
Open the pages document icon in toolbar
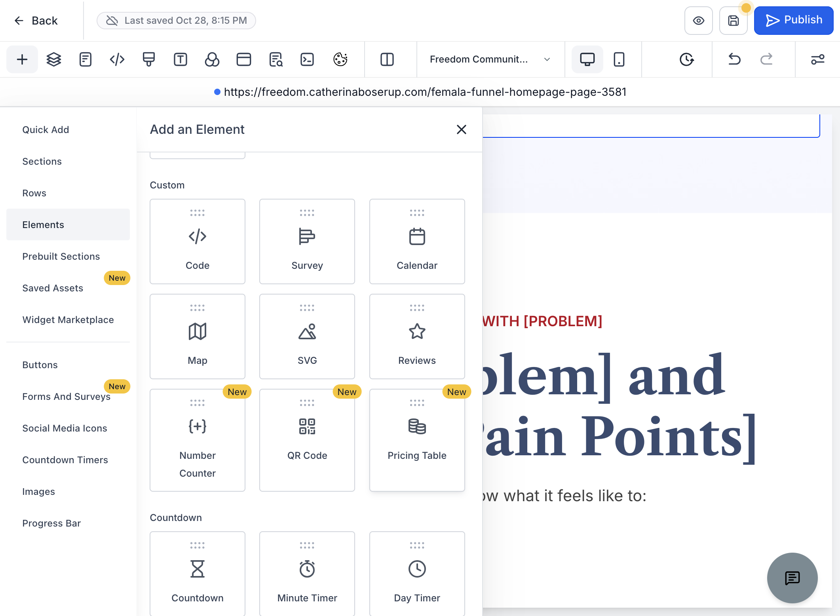coord(86,59)
